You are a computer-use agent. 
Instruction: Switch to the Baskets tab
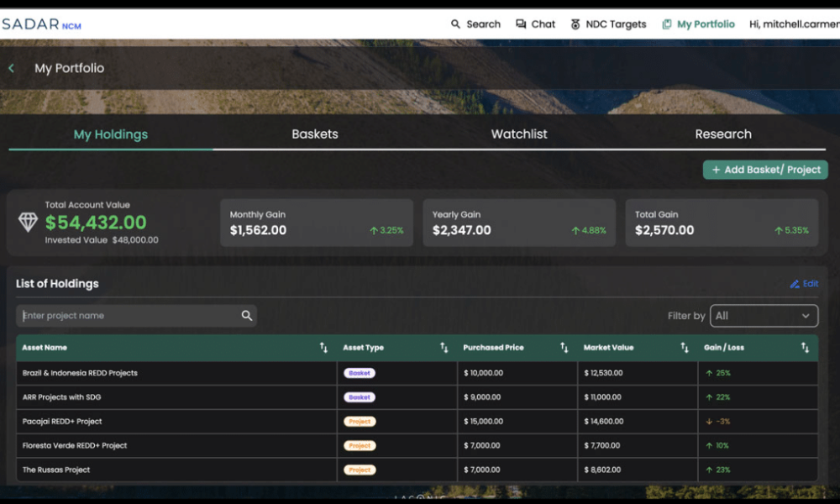pyautogui.click(x=315, y=134)
